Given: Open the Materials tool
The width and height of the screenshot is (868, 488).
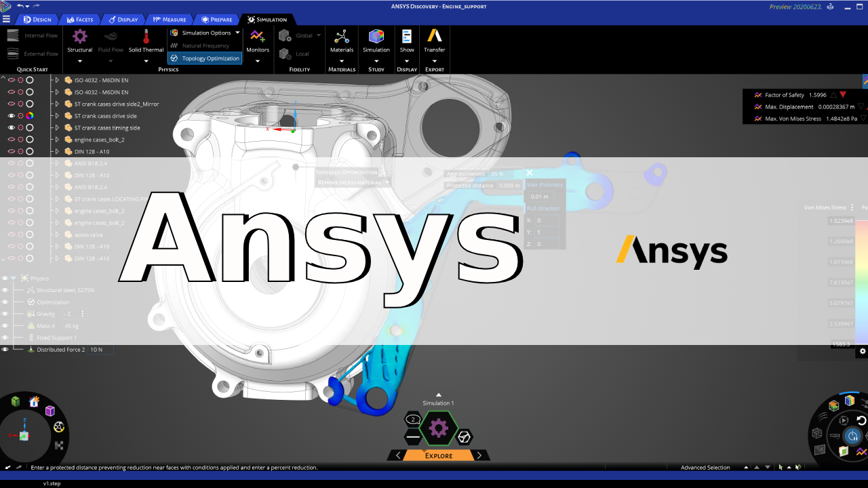Looking at the screenshot, I should 342,41.
